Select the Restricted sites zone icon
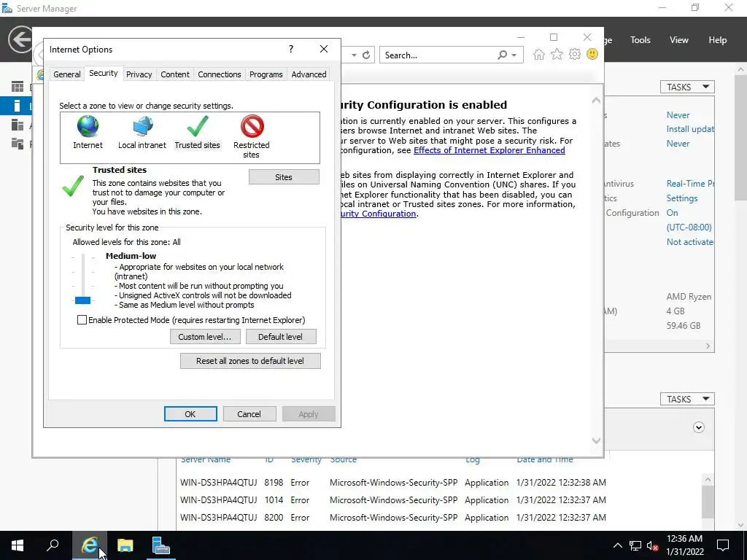The image size is (747, 560). point(252,127)
